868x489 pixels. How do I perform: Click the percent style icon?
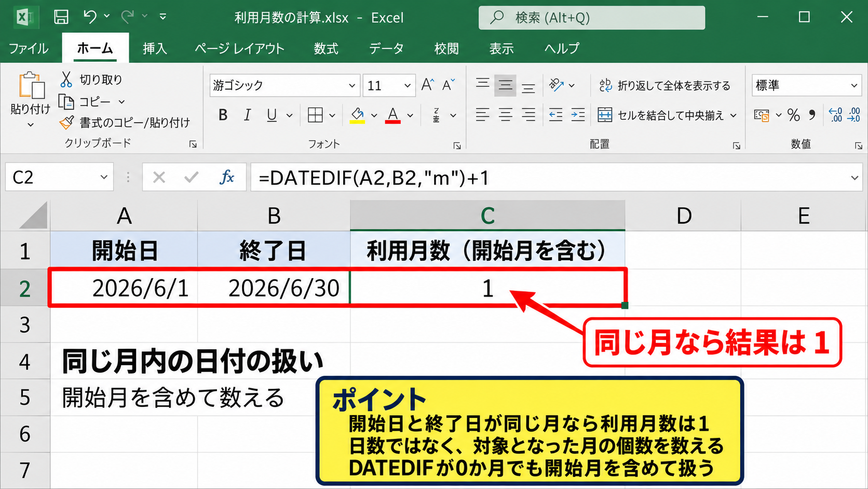click(793, 115)
